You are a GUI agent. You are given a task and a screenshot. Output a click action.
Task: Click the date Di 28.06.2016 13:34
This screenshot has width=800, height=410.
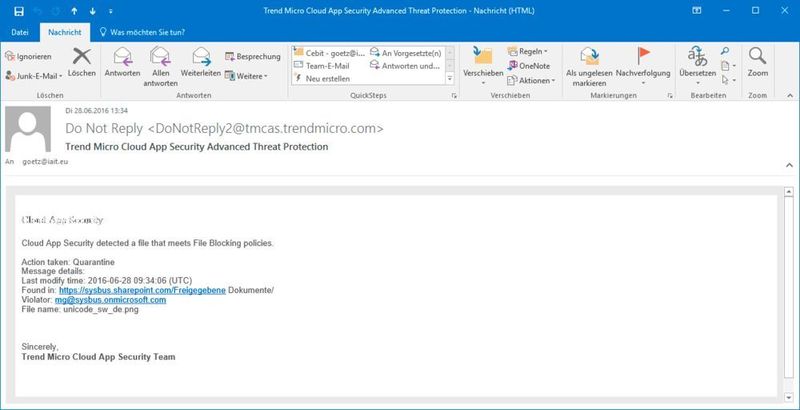click(96, 111)
